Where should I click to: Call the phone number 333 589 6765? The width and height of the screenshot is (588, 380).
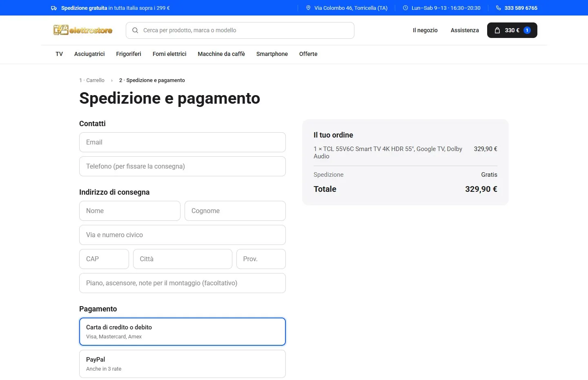click(x=521, y=8)
